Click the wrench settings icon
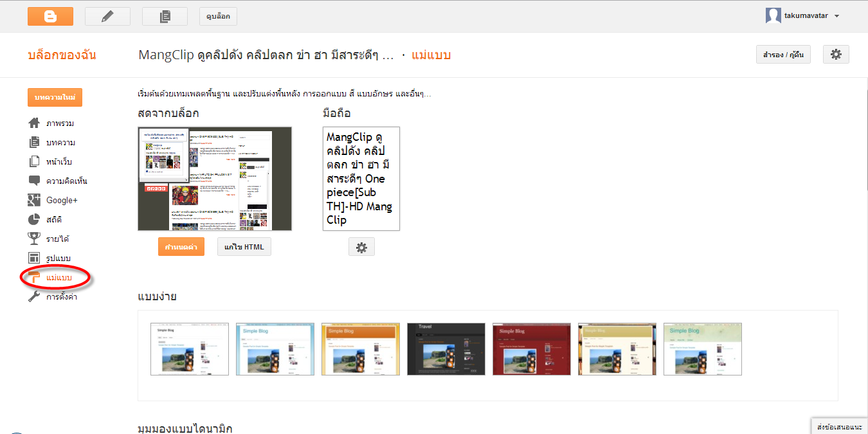This screenshot has height=434, width=868. coord(35,296)
